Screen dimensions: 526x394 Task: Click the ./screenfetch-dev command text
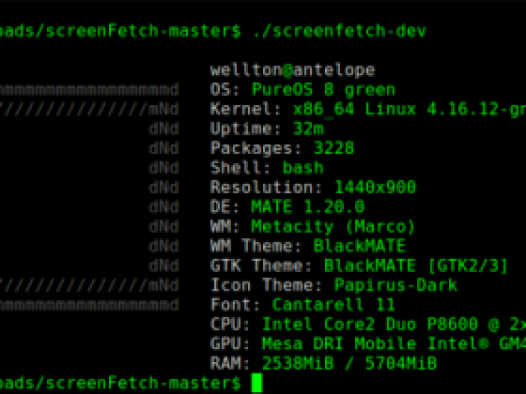pyautogui.click(x=339, y=31)
